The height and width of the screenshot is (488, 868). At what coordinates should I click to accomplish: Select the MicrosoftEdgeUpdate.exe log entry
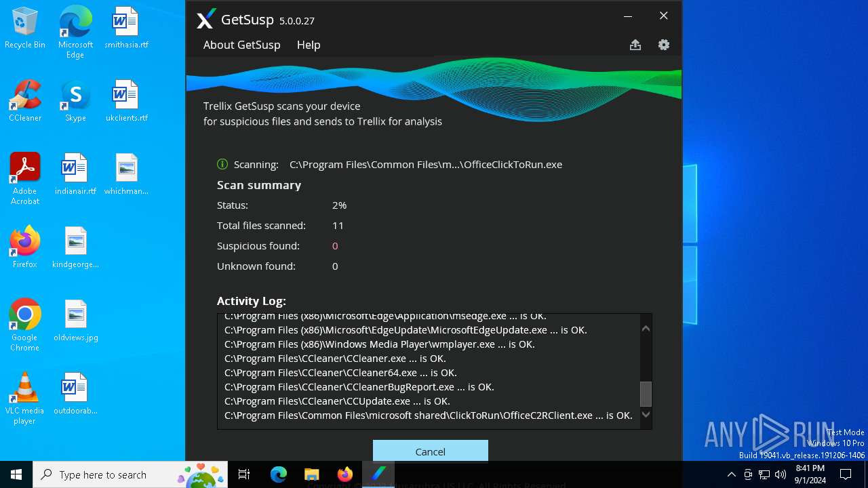406,330
